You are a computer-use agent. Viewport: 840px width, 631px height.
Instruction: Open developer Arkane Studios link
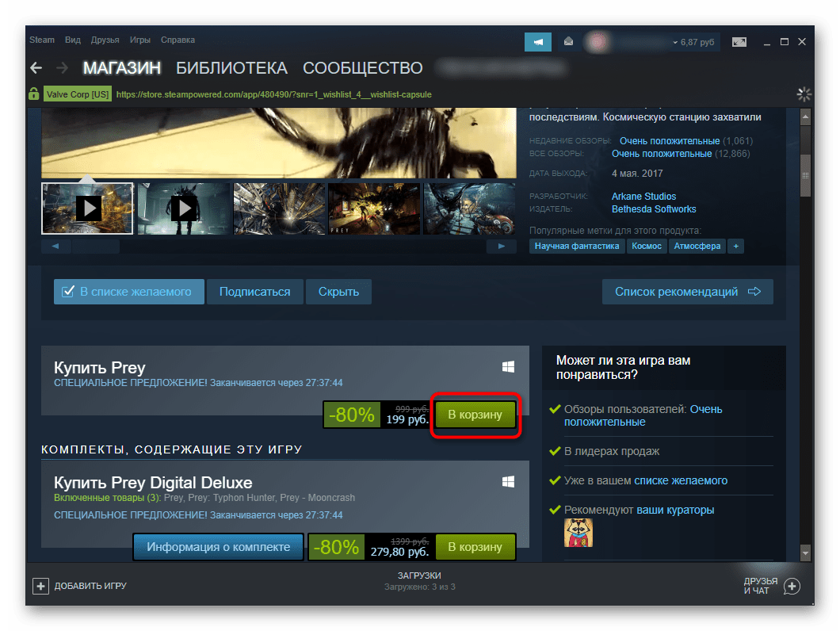tap(644, 197)
